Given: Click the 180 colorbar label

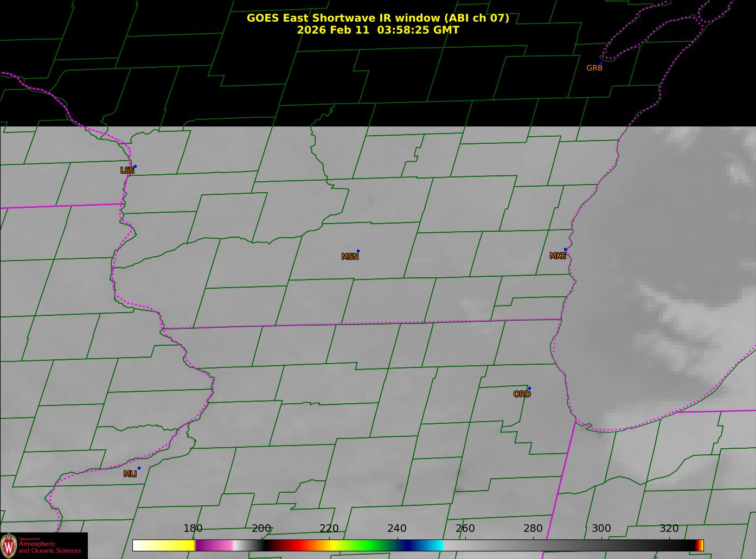Looking at the screenshot, I should [x=193, y=529].
